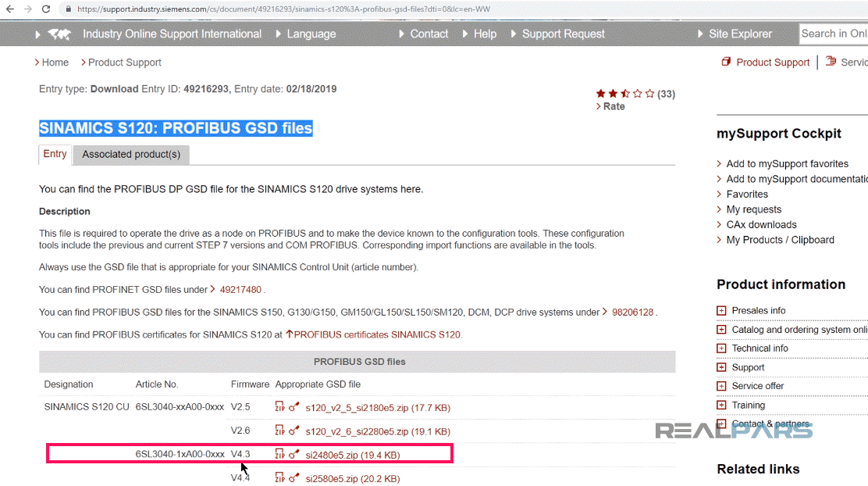This screenshot has height=486, width=868.
Task: Open Support Request in header
Action: tap(564, 34)
